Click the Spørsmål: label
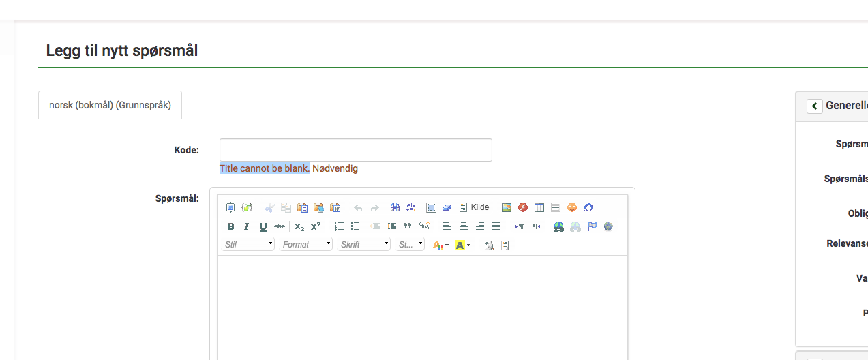The image size is (868, 360). click(x=177, y=198)
